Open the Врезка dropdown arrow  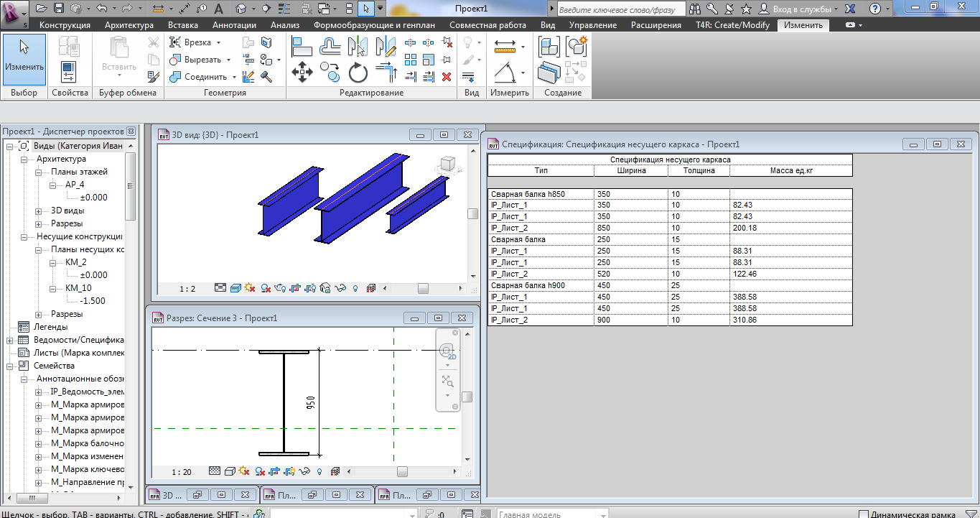(x=218, y=43)
